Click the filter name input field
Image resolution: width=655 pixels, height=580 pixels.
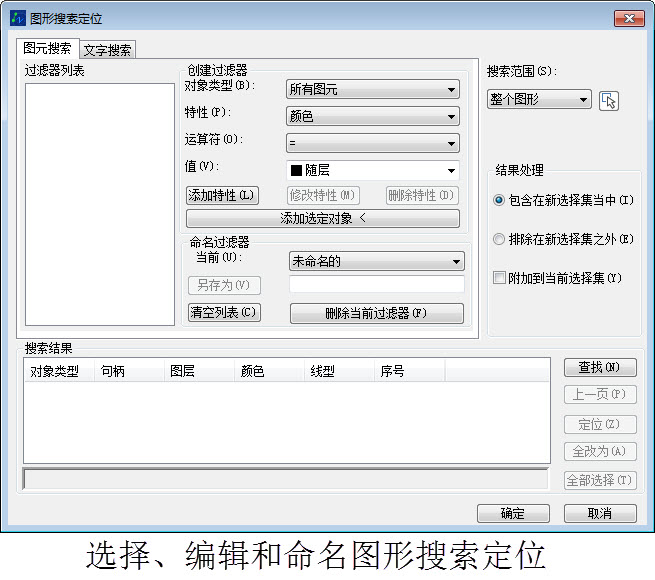click(x=376, y=285)
